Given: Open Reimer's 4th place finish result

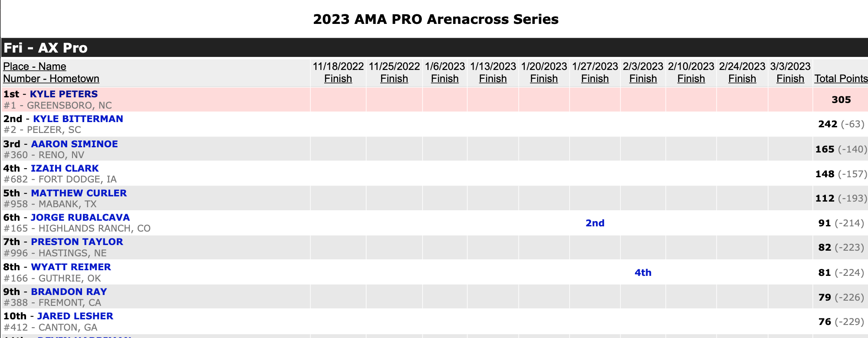Looking at the screenshot, I should [643, 273].
